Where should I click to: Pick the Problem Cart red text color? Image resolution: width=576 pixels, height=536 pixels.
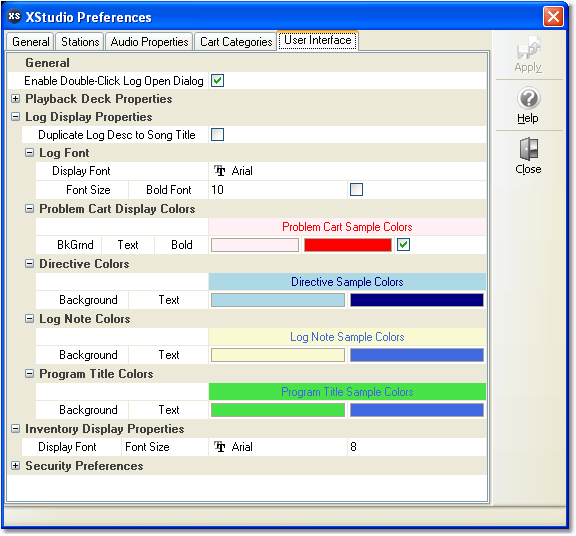(x=348, y=245)
